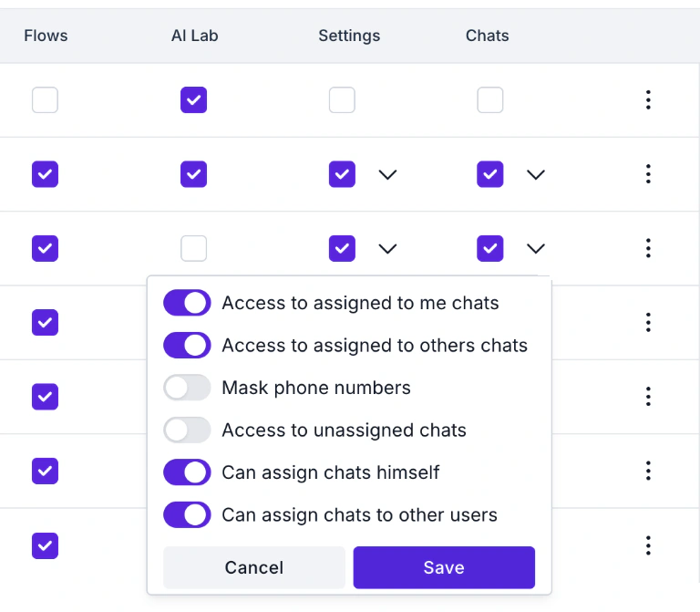Open the three-dot menu in the third row
The image size is (700, 612).
[x=648, y=248]
